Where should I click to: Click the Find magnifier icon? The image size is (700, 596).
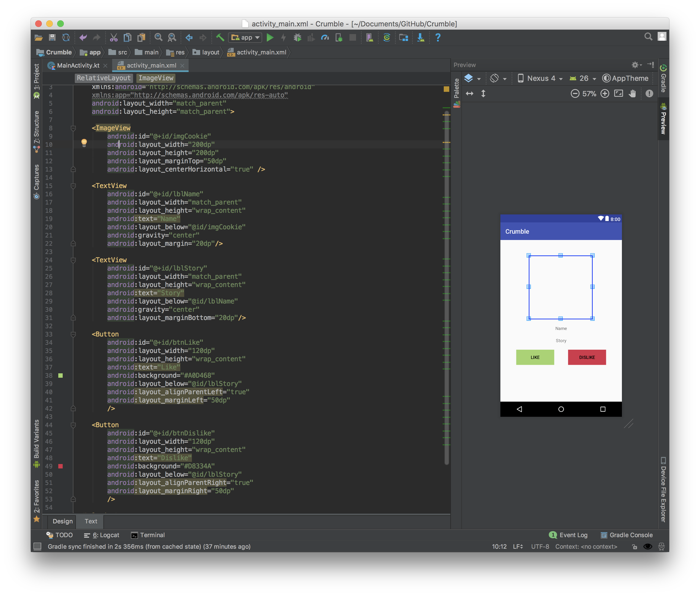(158, 37)
